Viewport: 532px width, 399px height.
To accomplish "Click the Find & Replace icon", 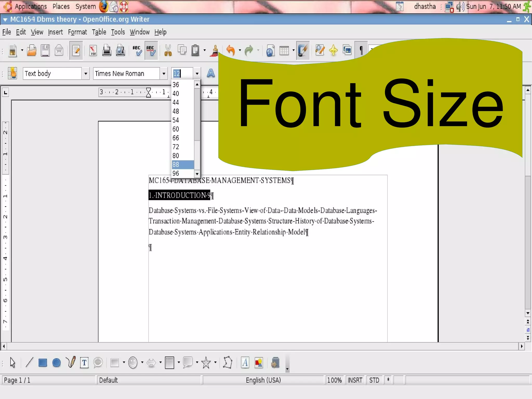I will [320, 50].
